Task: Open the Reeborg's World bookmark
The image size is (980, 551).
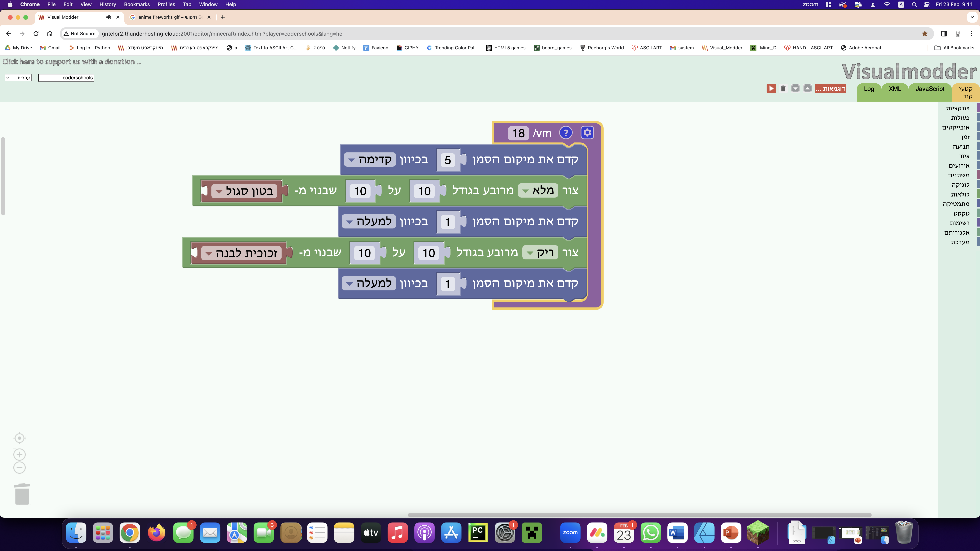Action: [x=602, y=47]
